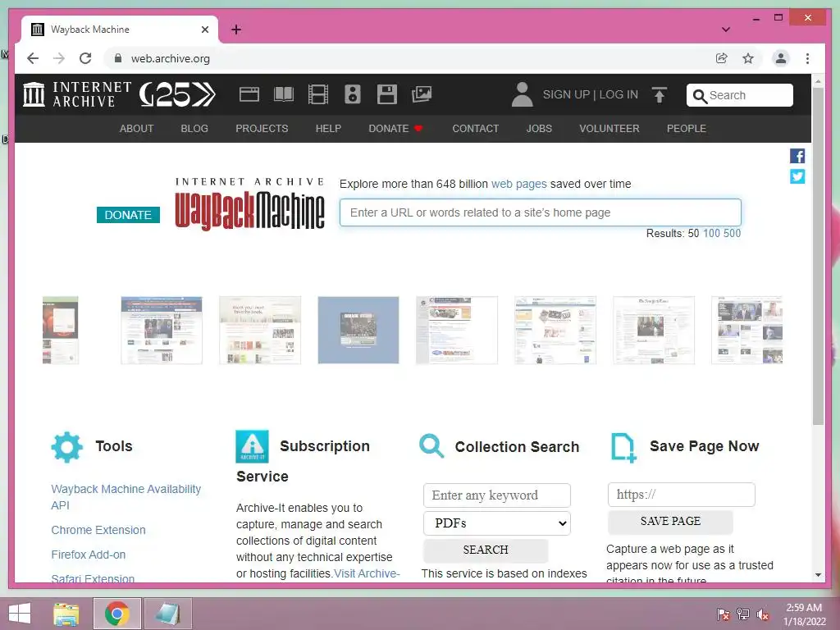Reload the page with the refresh icon

pyautogui.click(x=85, y=58)
